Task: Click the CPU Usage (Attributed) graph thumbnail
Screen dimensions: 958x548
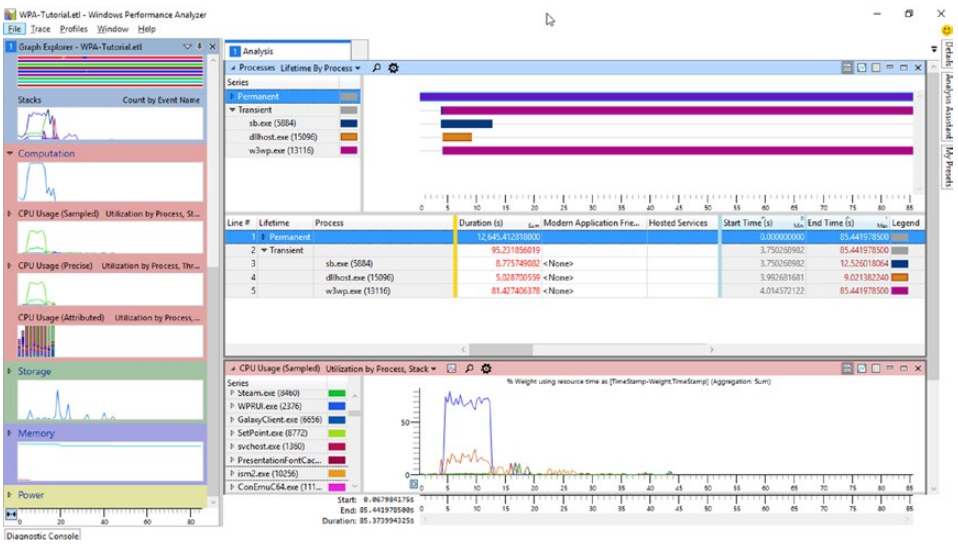Action: 110,341
